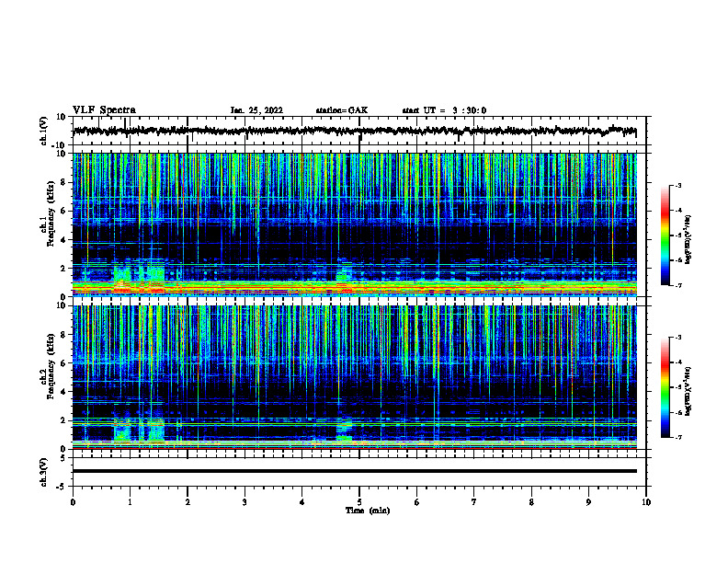This screenshot has height=563, width=728.
Task: Click the ch.1 spectrogram panel
Action: [354, 224]
